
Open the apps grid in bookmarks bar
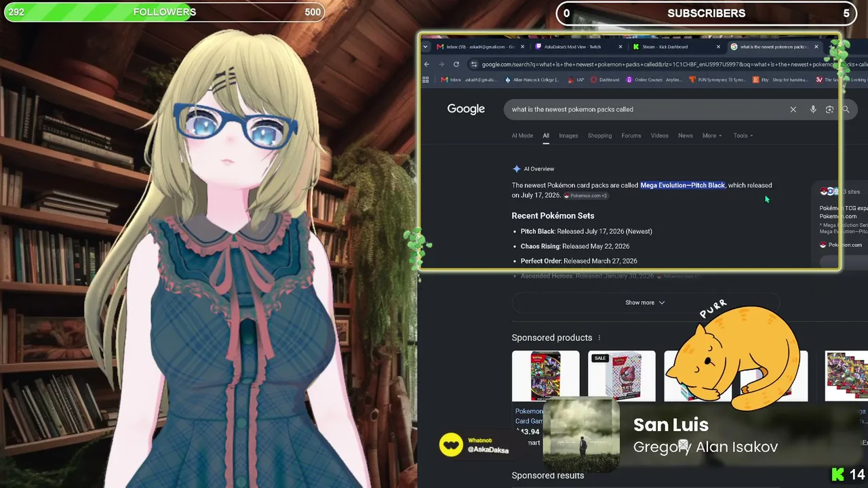click(x=426, y=79)
